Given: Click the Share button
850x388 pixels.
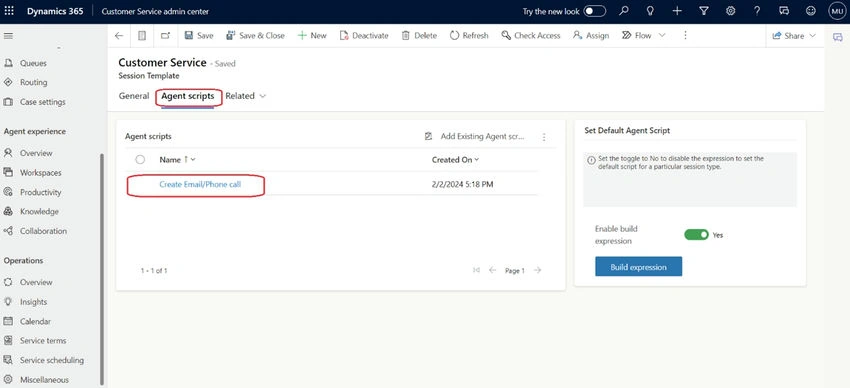Looking at the screenshot, I should (788, 36).
